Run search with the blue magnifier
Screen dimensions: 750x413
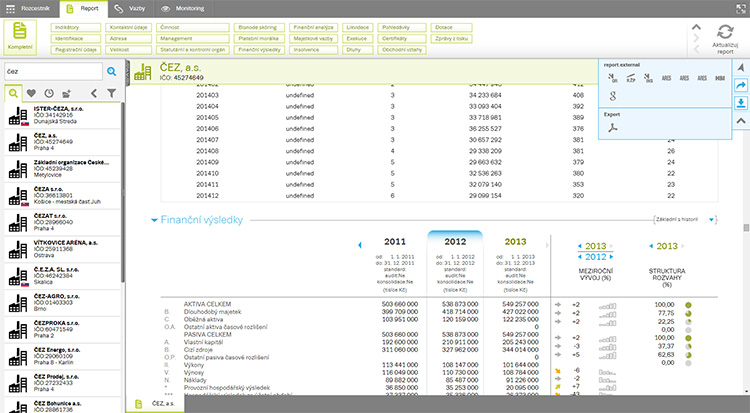click(111, 71)
